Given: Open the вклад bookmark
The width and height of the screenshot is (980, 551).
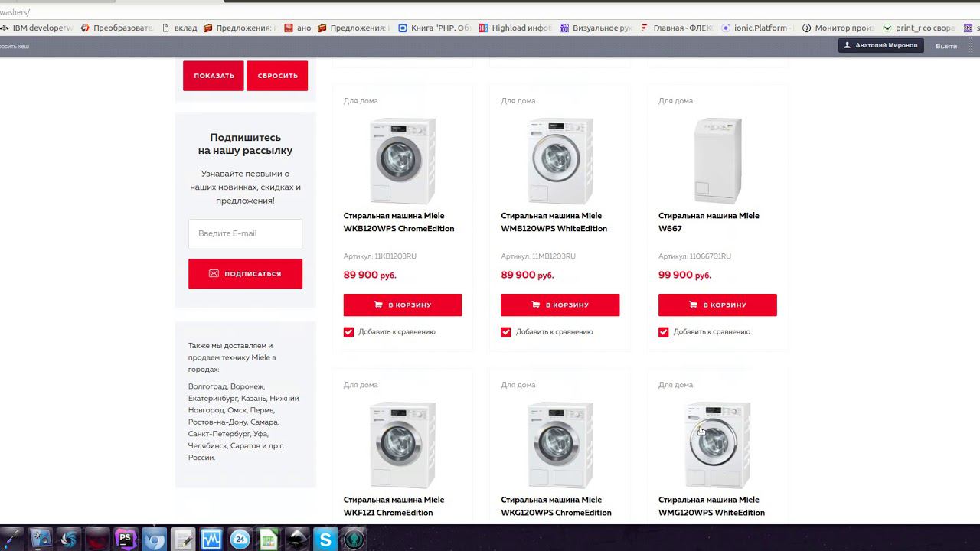Looking at the screenshot, I should [x=179, y=28].
